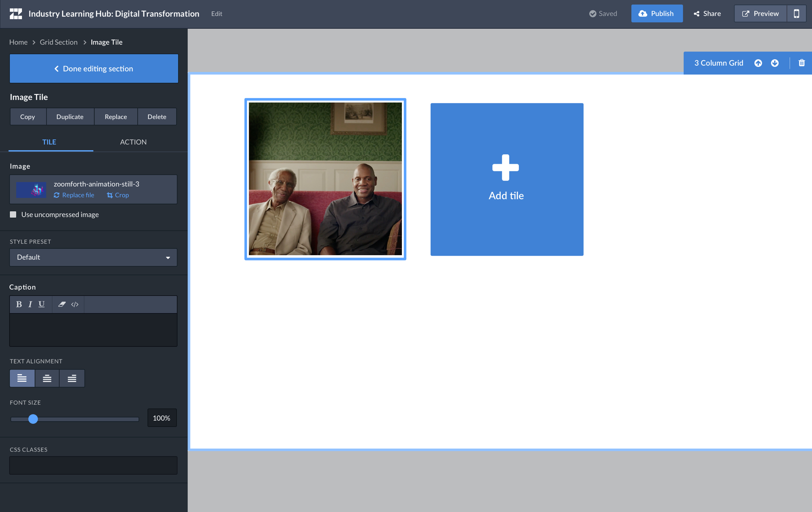This screenshot has height=512, width=812.
Task: Select center text alignment
Action: click(47, 378)
